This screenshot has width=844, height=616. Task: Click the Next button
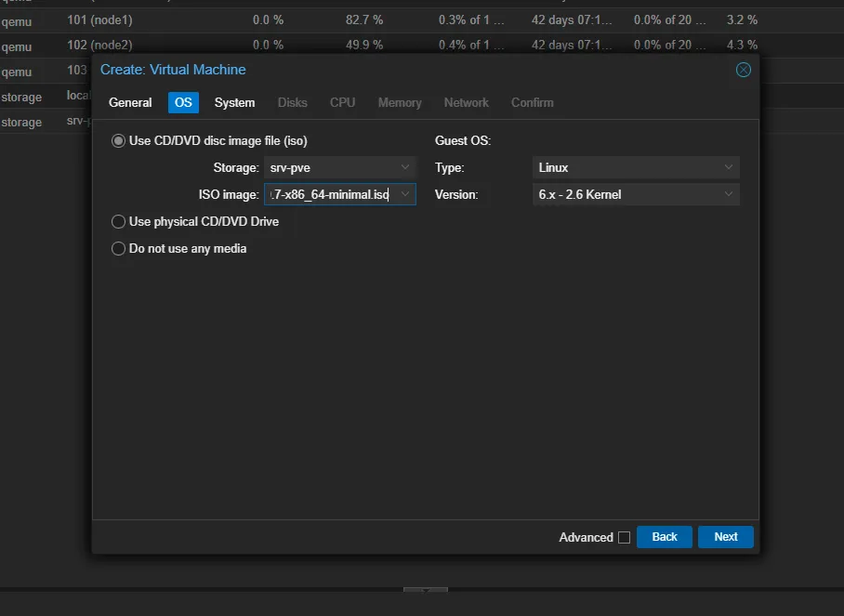coord(725,536)
